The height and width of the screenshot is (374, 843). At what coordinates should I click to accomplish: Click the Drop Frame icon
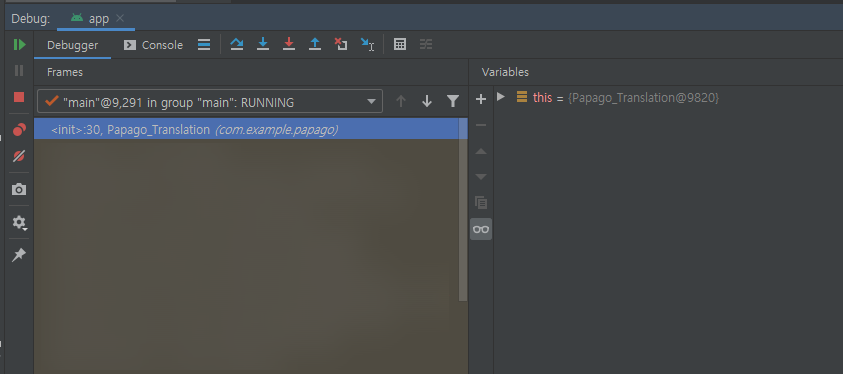tap(341, 45)
